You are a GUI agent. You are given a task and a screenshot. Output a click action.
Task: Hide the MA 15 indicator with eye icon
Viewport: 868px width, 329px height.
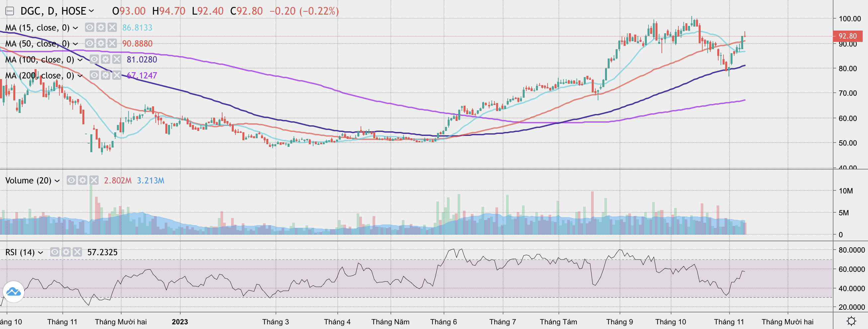point(90,27)
